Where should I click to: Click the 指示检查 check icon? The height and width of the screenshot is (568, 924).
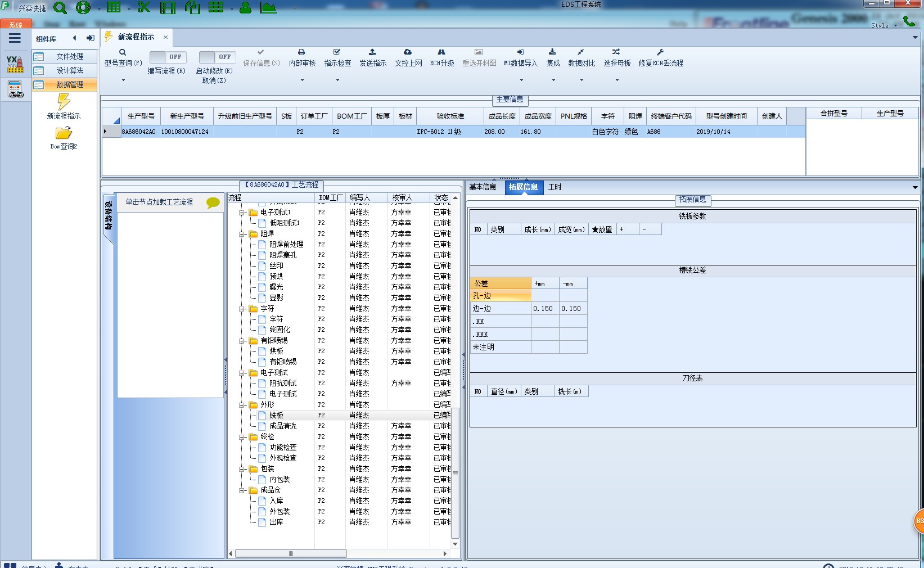(x=337, y=52)
